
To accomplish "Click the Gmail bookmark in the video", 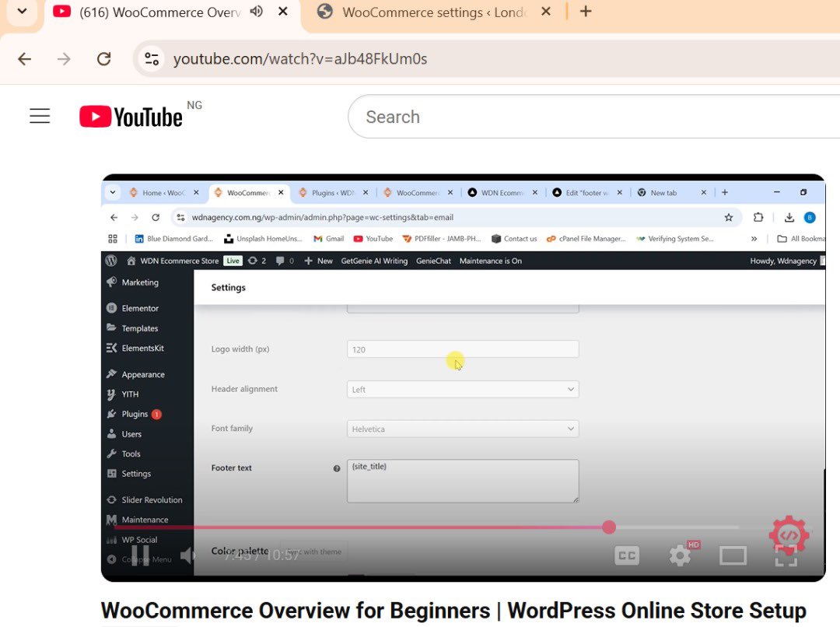I will [x=328, y=239].
